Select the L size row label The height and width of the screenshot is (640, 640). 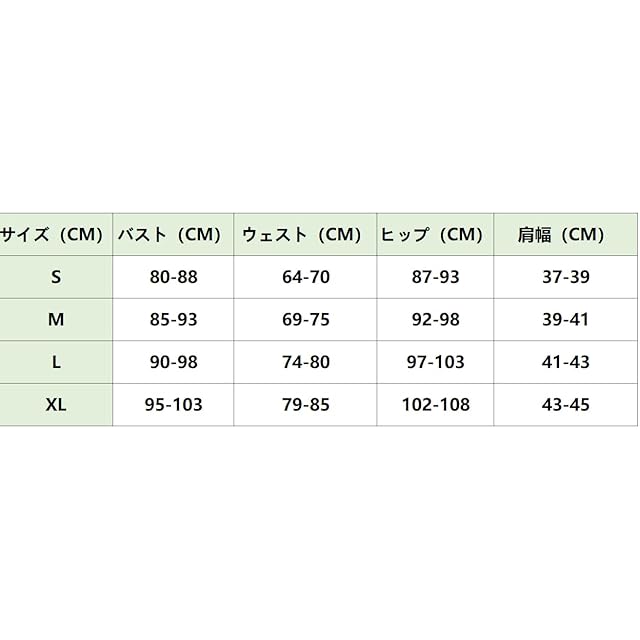coord(56,362)
